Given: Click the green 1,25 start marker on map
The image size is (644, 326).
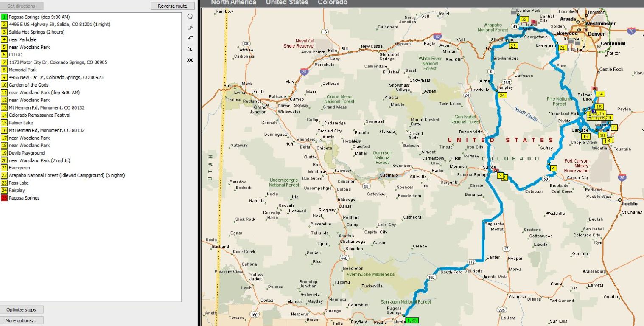Looking at the screenshot, I should [411, 320].
